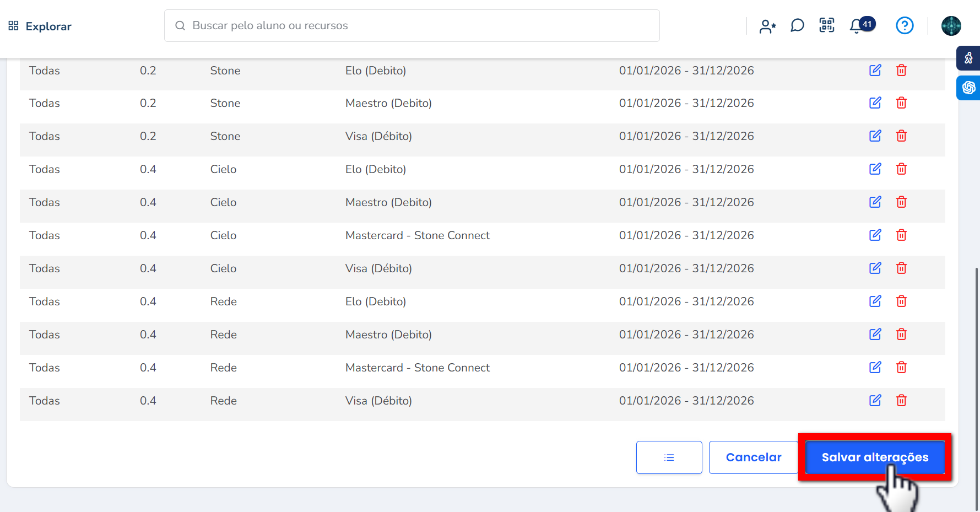Delete the Stone Maestro (Debito) row

901,103
